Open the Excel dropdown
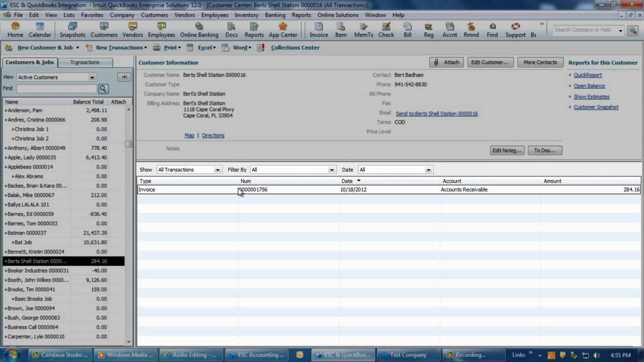Viewport: 644px width, 362px height. 206,48
